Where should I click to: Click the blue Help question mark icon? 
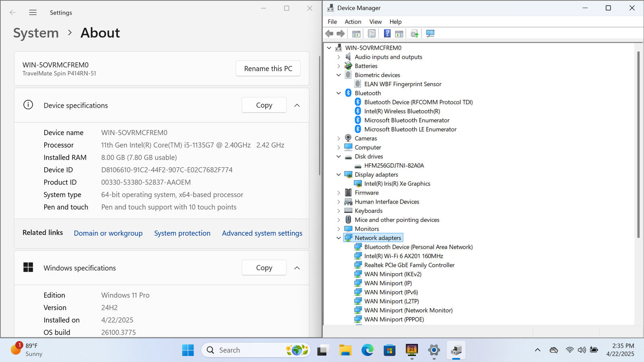[x=387, y=34]
